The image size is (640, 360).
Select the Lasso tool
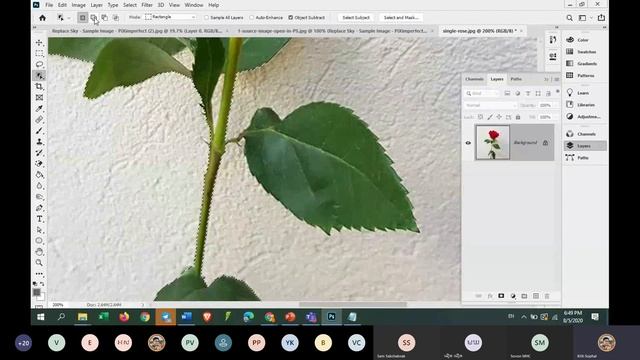pos(39,64)
